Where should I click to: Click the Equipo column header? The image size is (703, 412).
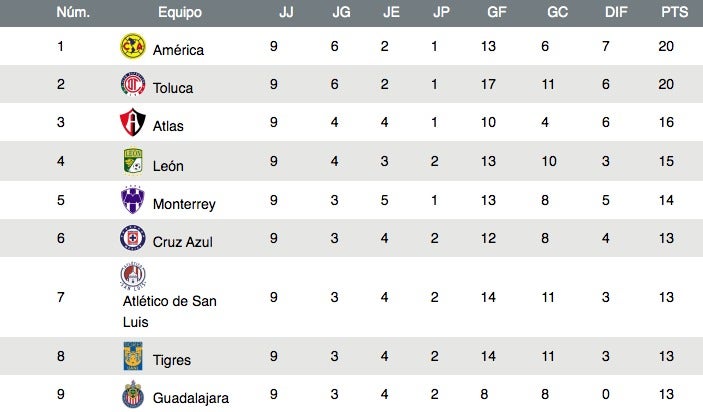(180, 12)
